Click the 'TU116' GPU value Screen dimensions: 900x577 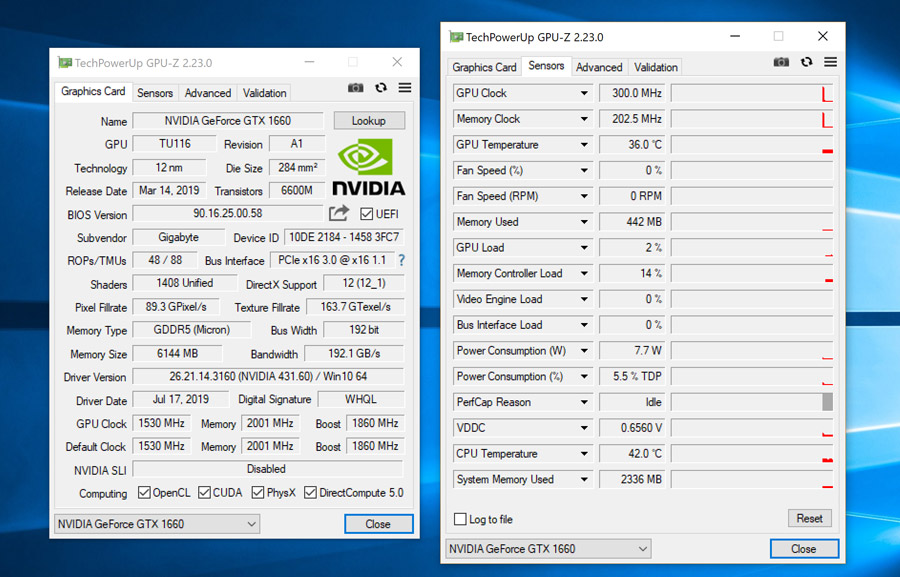[174, 144]
